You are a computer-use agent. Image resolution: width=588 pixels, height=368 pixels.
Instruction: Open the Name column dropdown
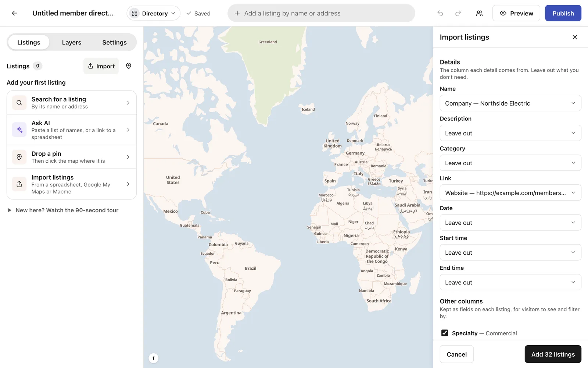510,103
